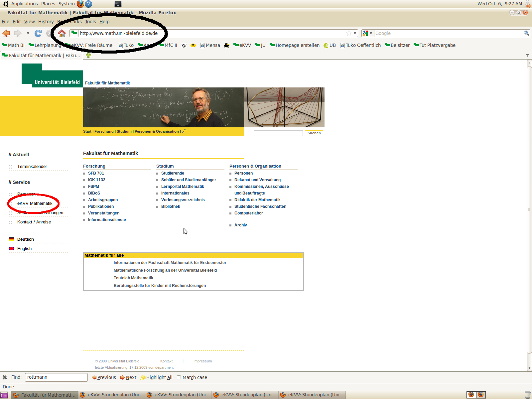Open the History menu
Screen dimensions: 532x399
pyautogui.click(x=46, y=22)
